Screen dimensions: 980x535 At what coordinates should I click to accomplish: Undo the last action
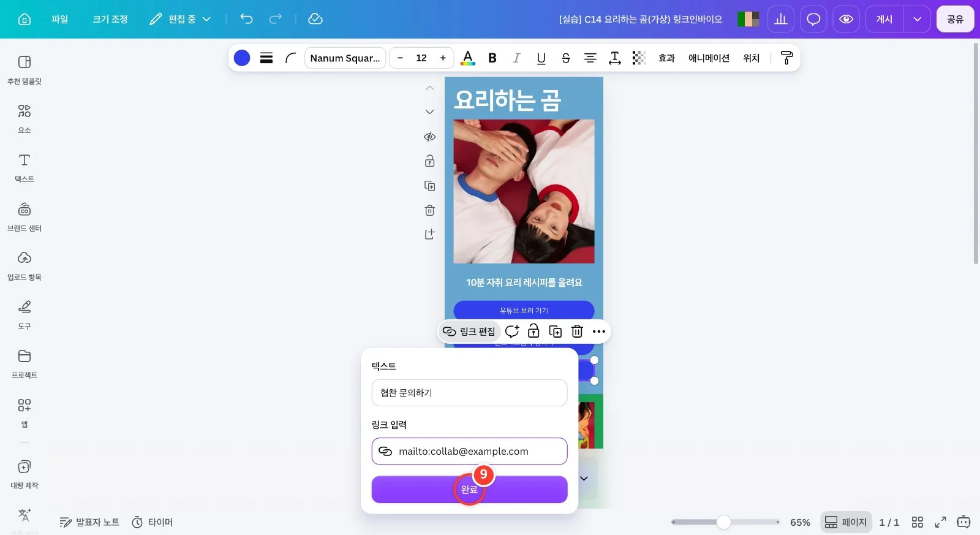(x=246, y=19)
